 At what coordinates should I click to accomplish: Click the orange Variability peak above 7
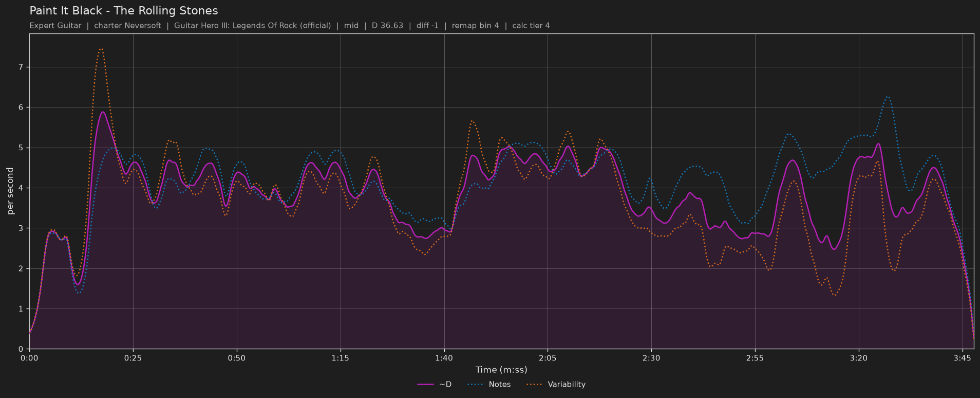(101, 49)
